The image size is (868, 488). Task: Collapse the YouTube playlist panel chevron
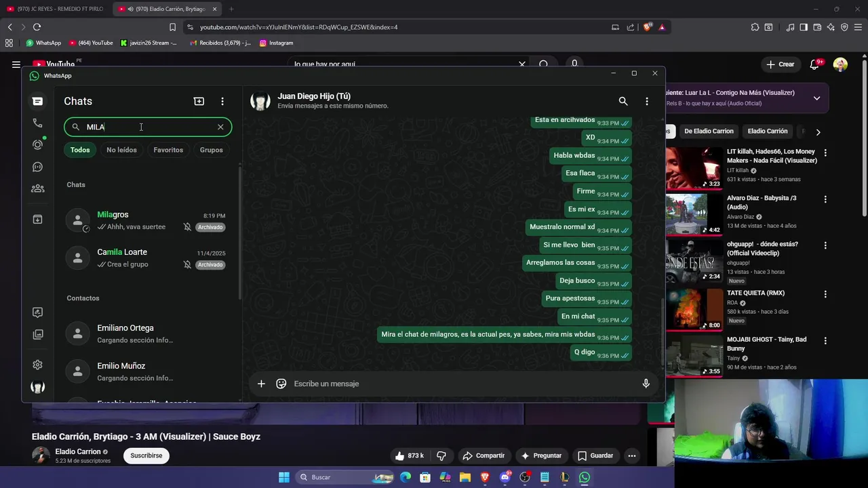pos(816,98)
